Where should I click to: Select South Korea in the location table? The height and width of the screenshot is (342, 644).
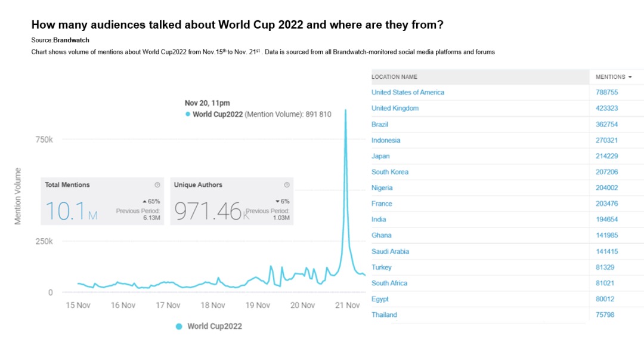tap(390, 172)
